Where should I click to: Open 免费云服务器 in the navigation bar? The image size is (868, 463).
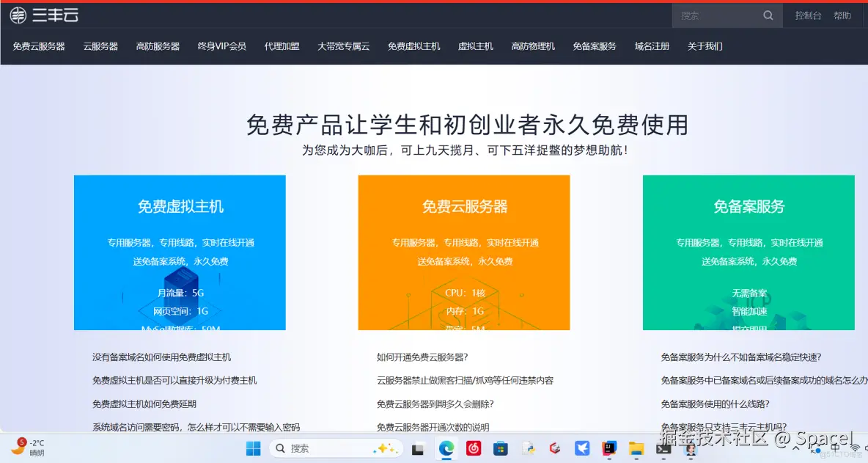[x=39, y=46]
